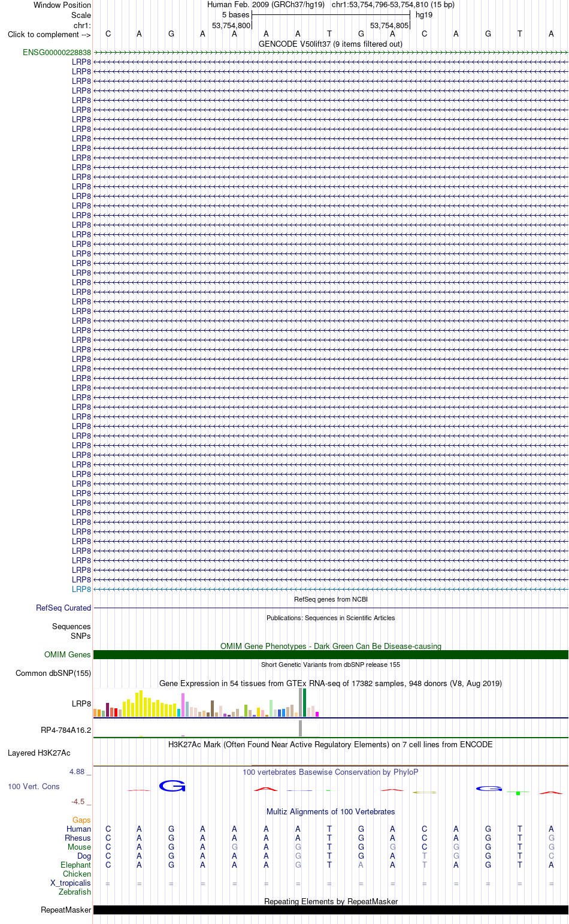Image resolution: width=569 pixels, height=924 pixels.
Task: Click the hg19 label beside scale bar
Action: point(424,14)
